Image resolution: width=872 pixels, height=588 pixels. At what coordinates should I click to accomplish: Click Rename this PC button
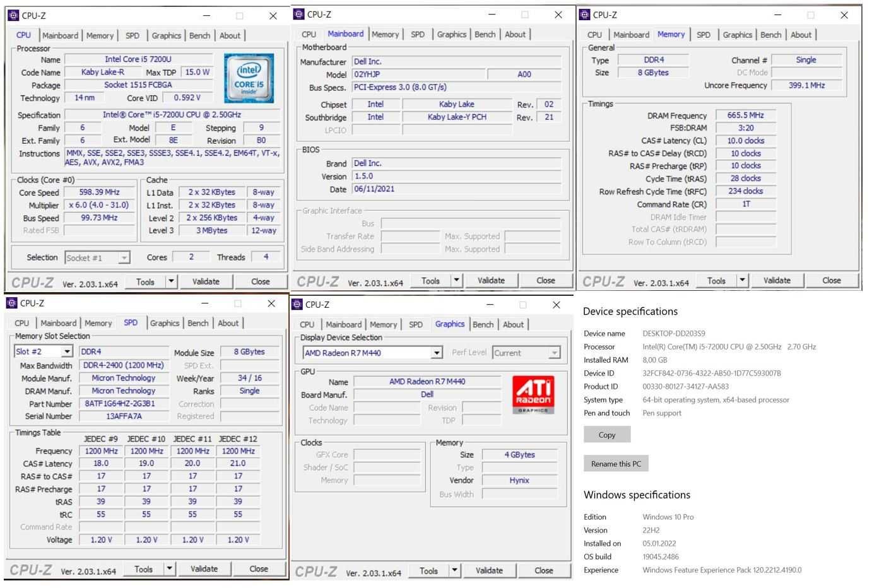[616, 464]
